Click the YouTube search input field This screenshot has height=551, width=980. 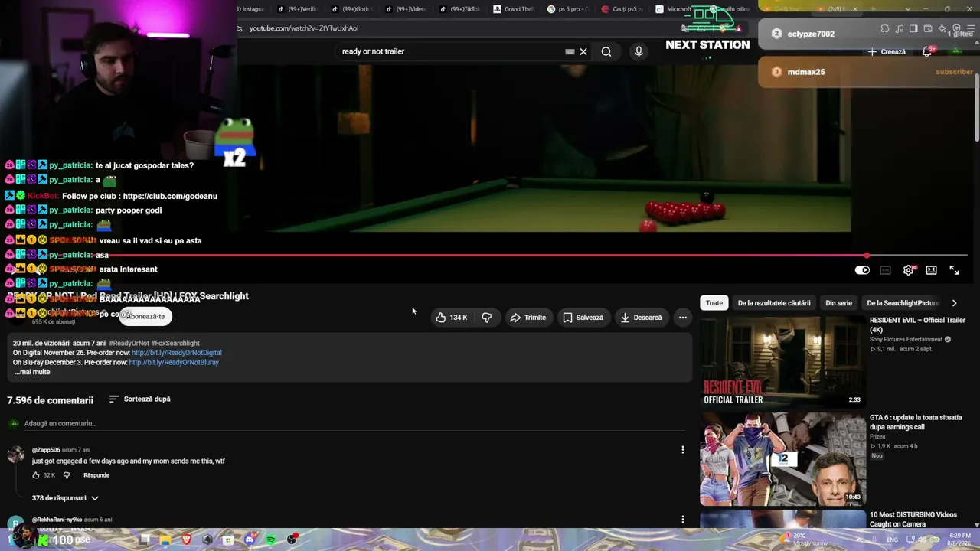(452, 51)
